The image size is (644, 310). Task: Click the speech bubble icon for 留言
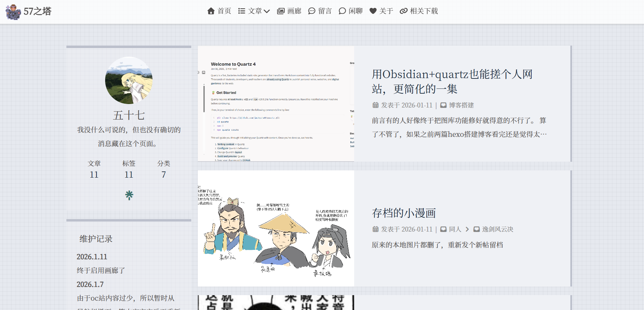[312, 11]
